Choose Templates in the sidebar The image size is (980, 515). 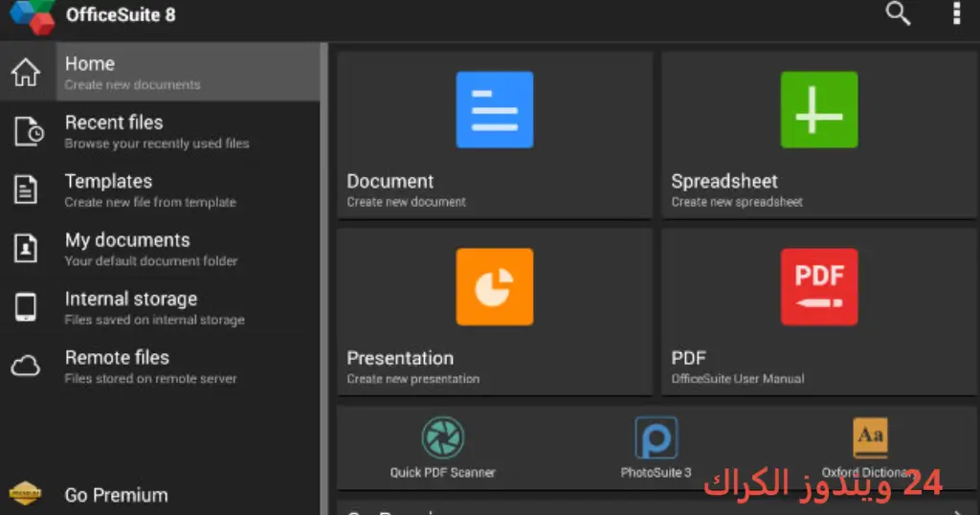[x=160, y=190]
